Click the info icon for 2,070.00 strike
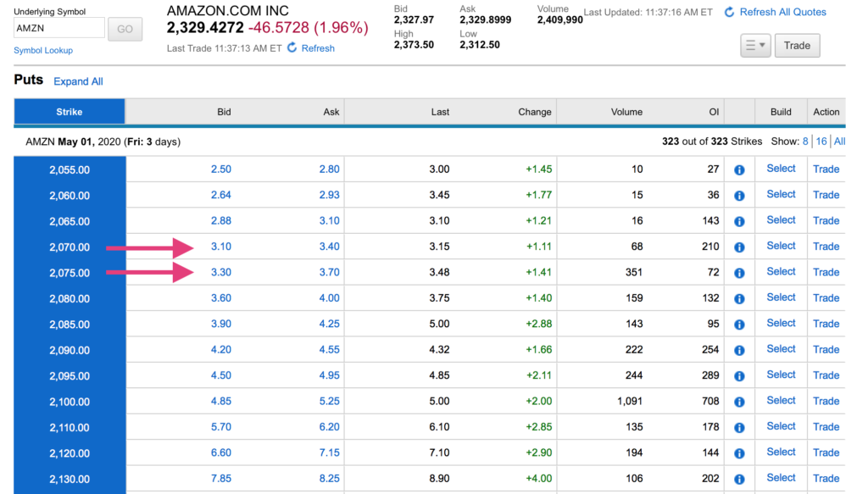Image resolution: width=868 pixels, height=494 pixels. tap(739, 247)
